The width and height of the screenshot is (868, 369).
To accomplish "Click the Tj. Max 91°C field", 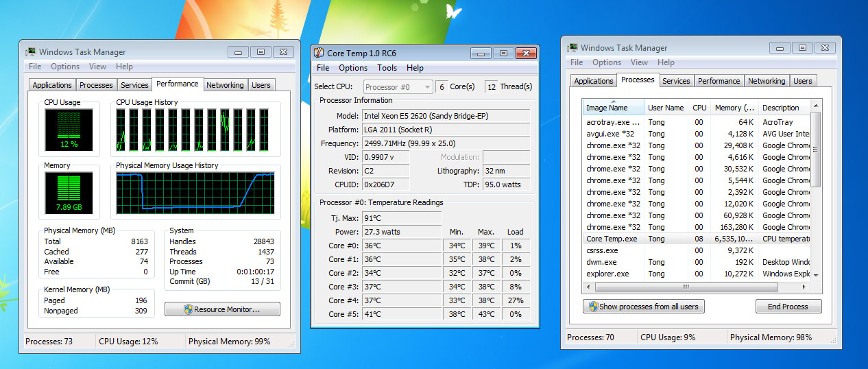I will click(401, 218).
